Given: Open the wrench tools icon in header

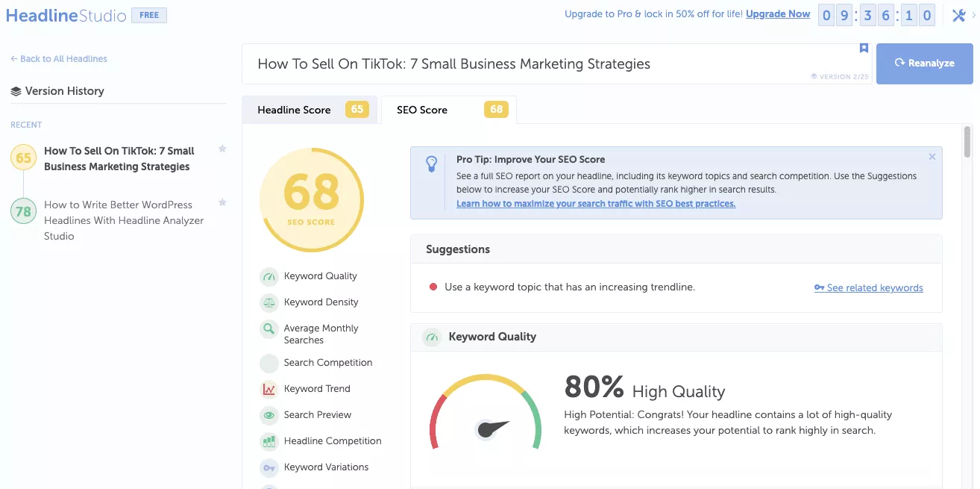Looking at the screenshot, I should point(959,15).
